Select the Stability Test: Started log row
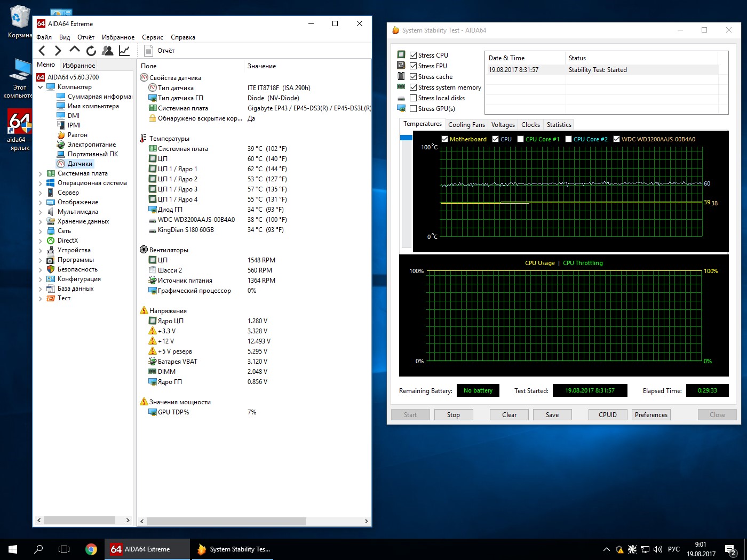 [603, 70]
